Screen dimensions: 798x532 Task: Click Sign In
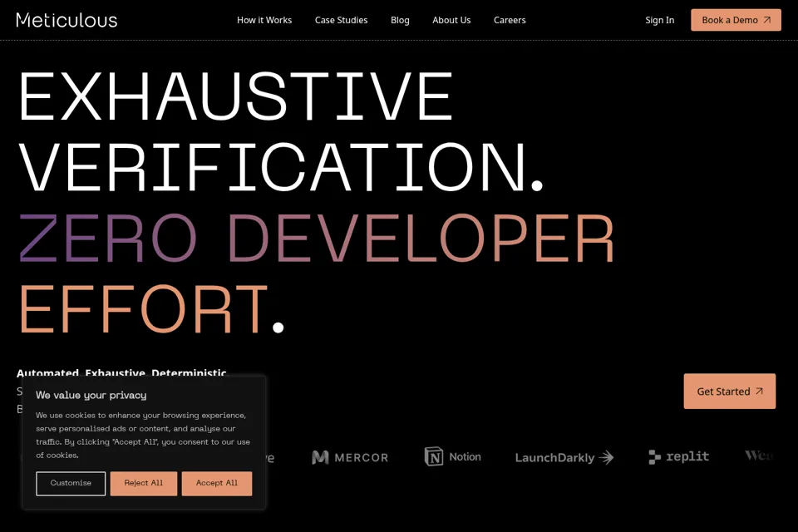659,20
